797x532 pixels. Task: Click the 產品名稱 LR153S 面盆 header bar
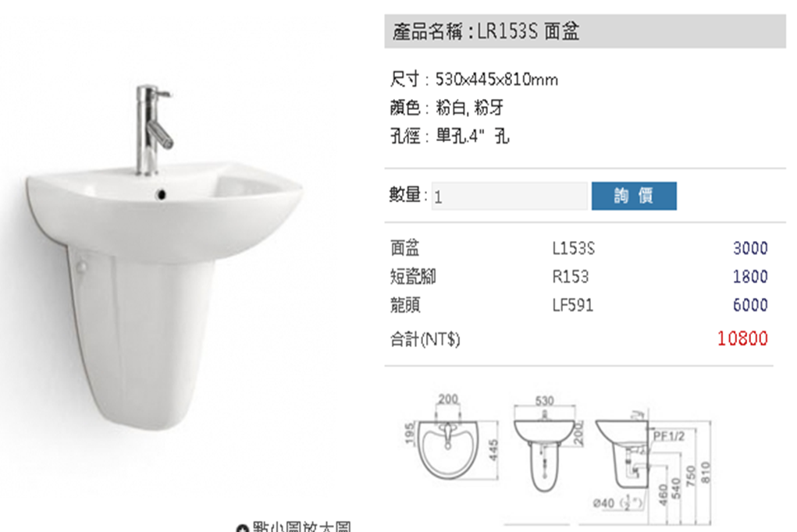585,31
